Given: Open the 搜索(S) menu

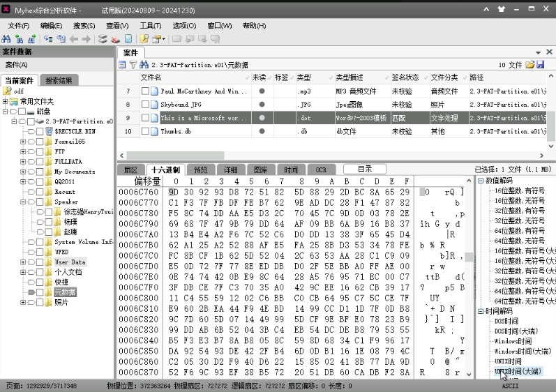Looking at the screenshot, I should pos(84,26).
